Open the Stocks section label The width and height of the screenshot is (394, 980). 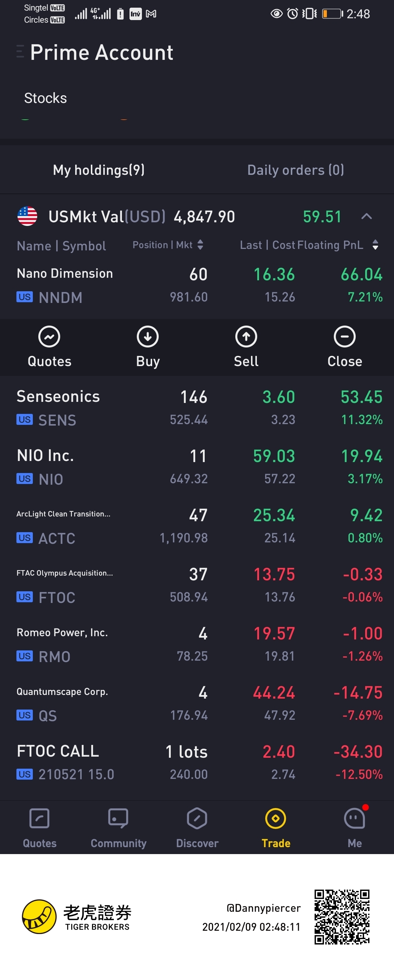(45, 98)
